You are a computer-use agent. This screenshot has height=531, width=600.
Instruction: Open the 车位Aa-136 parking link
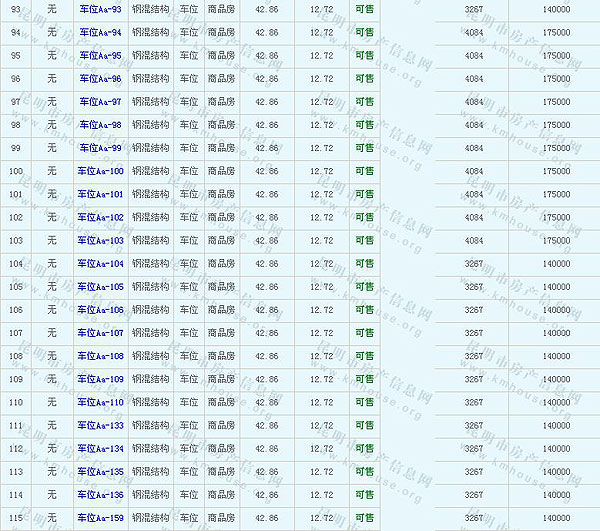(101, 495)
